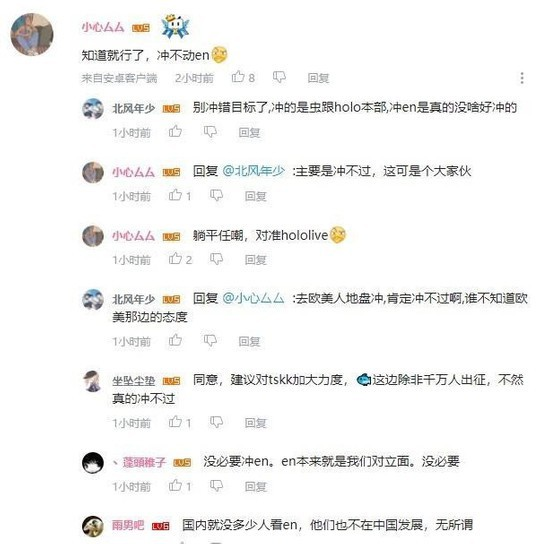Open the @小心ムム mention link

coord(253,298)
